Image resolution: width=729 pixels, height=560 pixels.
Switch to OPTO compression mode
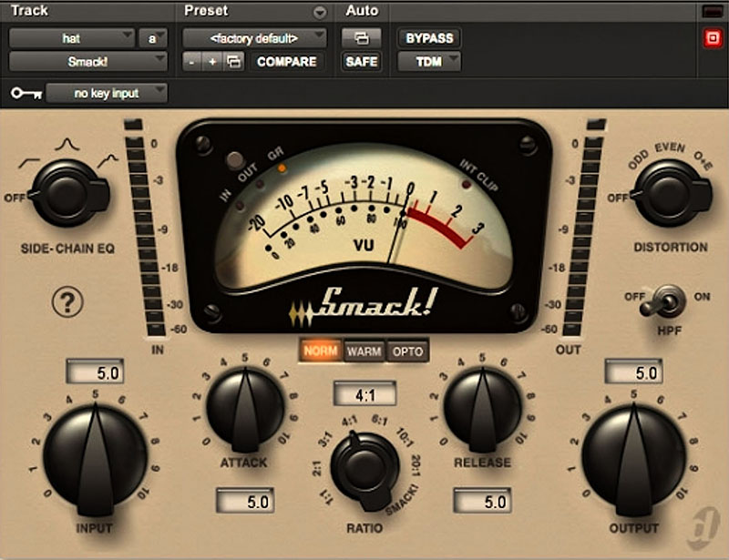406,351
